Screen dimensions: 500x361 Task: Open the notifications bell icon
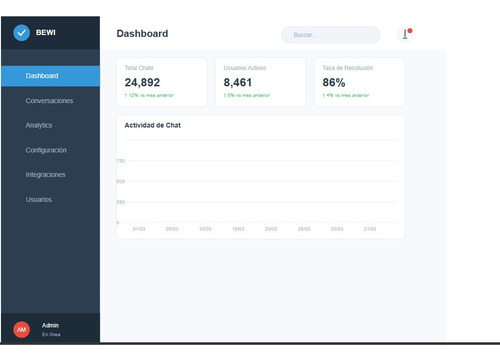[405, 34]
